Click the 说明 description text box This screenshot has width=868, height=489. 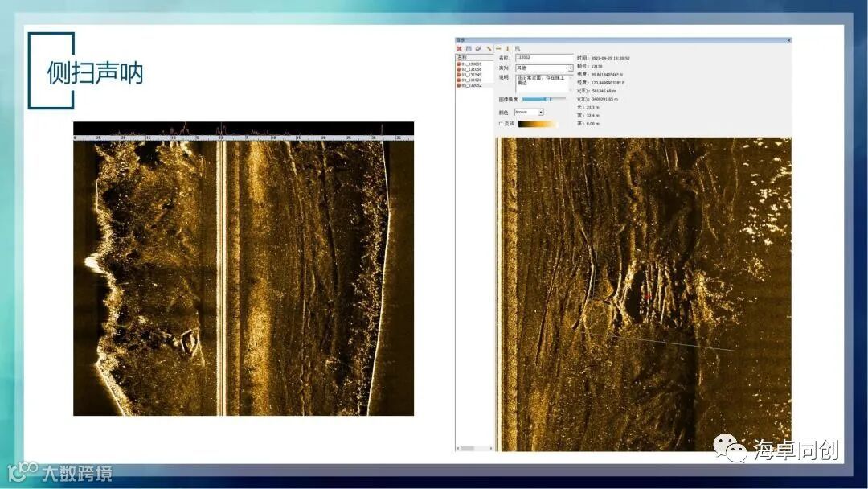[x=543, y=84]
